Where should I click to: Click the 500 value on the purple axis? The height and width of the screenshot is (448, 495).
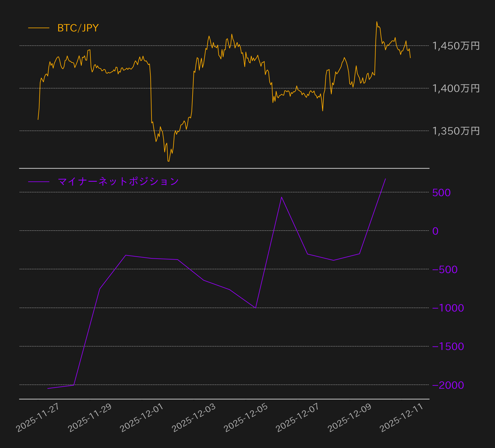click(441, 193)
